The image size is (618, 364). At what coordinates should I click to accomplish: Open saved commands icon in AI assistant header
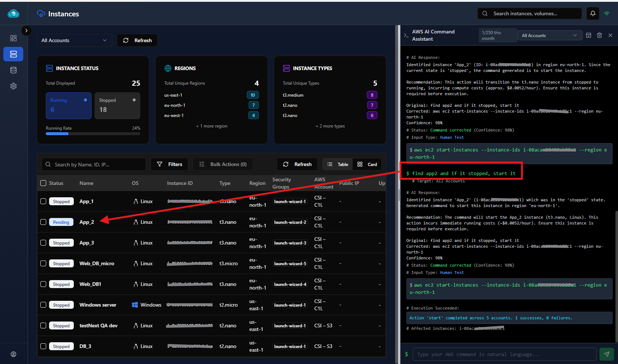(589, 35)
